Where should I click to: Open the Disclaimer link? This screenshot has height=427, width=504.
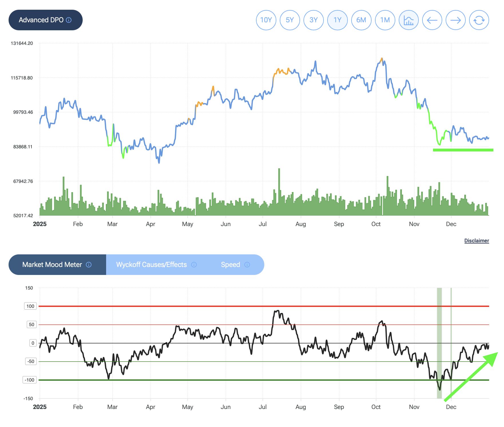[477, 241]
